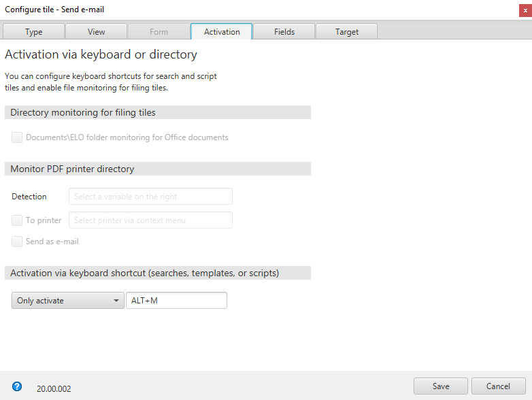
Task: Close the Configure tile dialog window
Action: [x=525, y=10]
